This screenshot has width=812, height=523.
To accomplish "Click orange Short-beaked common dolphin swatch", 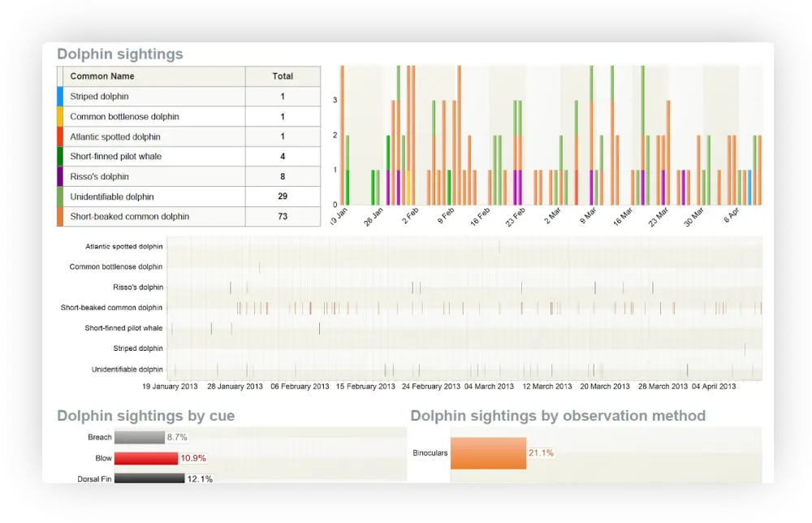I will tap(60, 217).
